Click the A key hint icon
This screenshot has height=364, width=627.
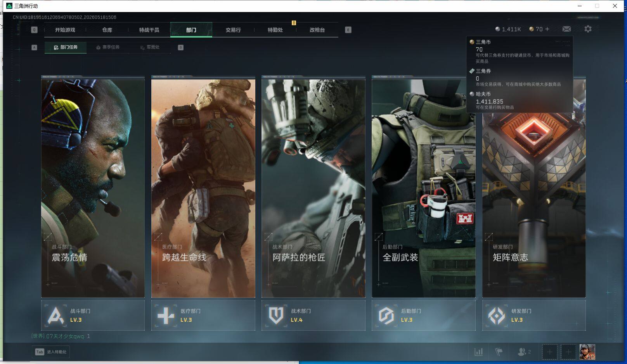(x=34, y=47)
